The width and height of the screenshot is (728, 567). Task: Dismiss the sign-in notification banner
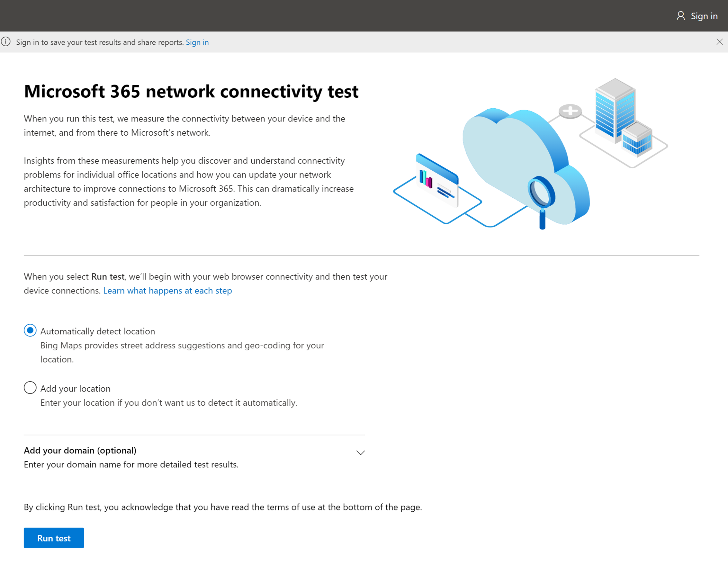tap(719, 42)
